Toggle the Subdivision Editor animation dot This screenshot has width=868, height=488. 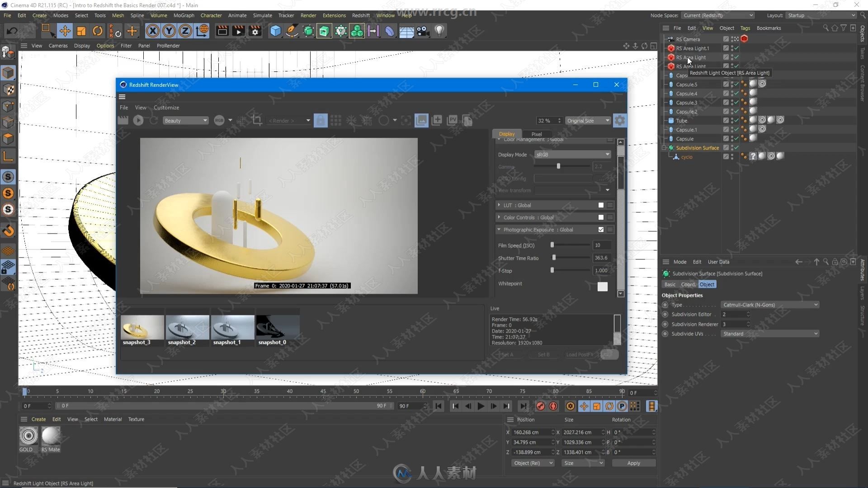[x=665, y=314]
